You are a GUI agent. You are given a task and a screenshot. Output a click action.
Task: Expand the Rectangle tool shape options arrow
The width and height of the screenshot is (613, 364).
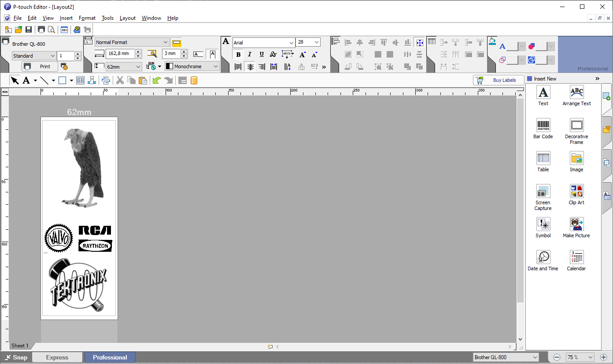(x=71, y=81)
